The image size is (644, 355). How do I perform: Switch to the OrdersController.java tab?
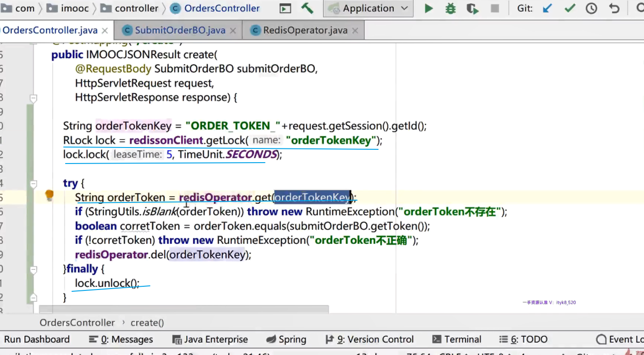(x=50, y=30)
